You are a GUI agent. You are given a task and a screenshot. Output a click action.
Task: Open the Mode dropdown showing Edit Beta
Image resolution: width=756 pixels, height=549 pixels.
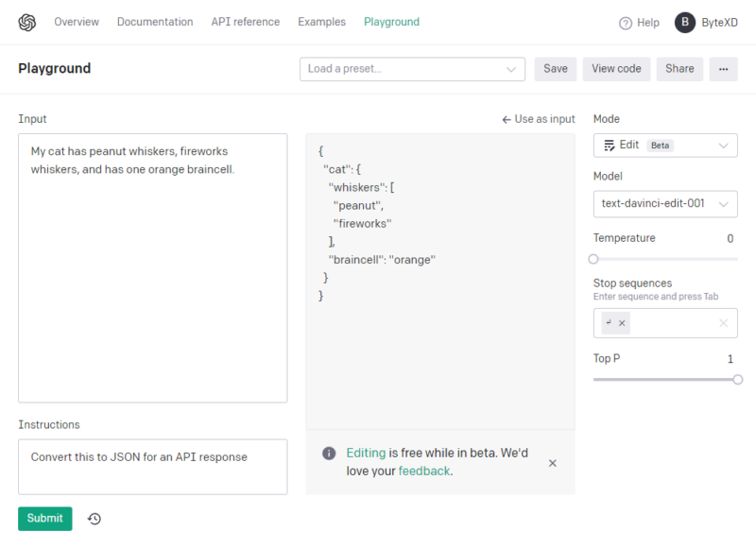tap(664, 145)
